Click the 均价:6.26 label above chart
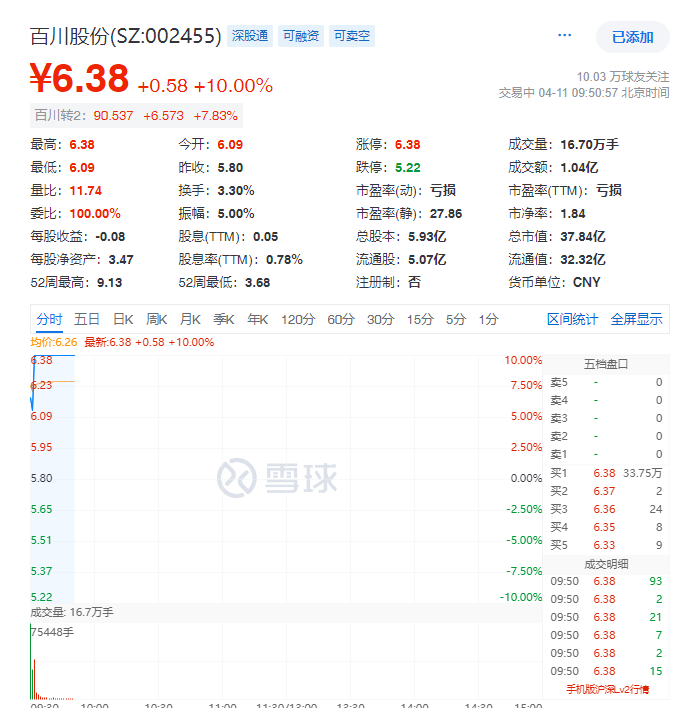Image resolution: width=695 pixels, height=708 pixels. point(54,342)
